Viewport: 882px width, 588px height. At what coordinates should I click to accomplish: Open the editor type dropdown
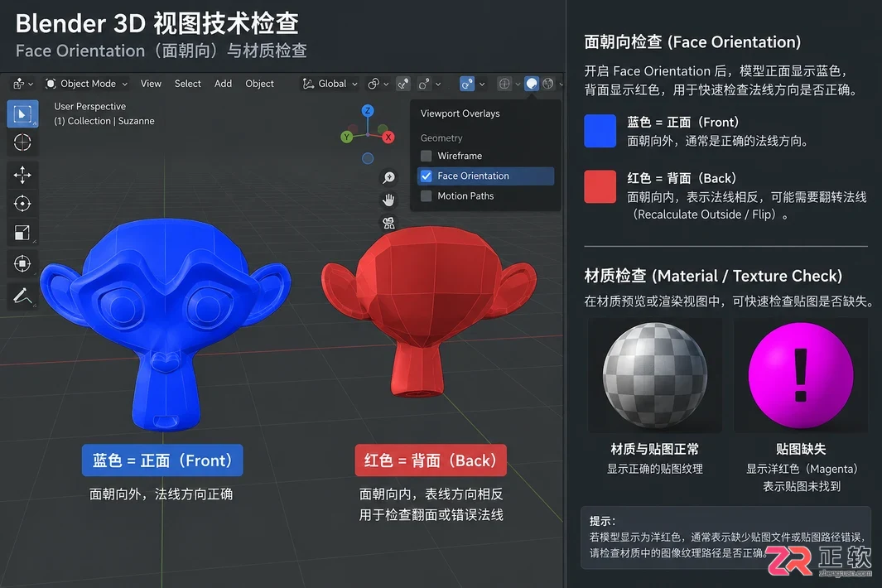[22, 84]
